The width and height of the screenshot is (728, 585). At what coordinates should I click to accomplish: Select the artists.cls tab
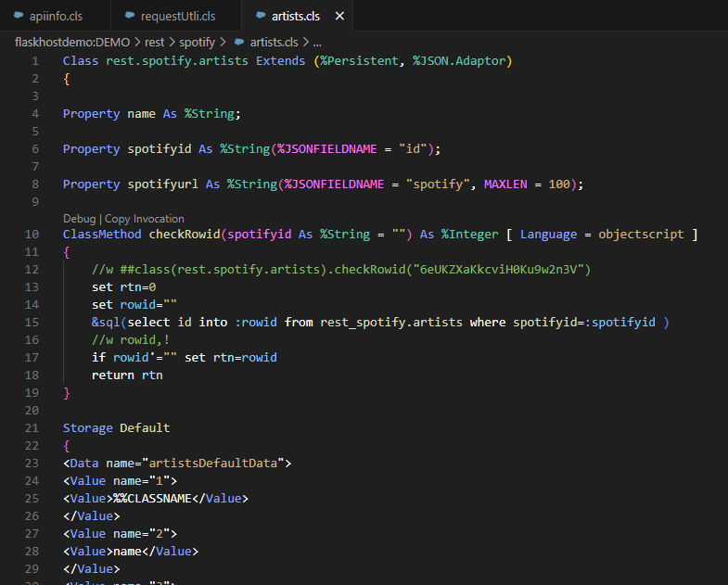tap(296, 17)
